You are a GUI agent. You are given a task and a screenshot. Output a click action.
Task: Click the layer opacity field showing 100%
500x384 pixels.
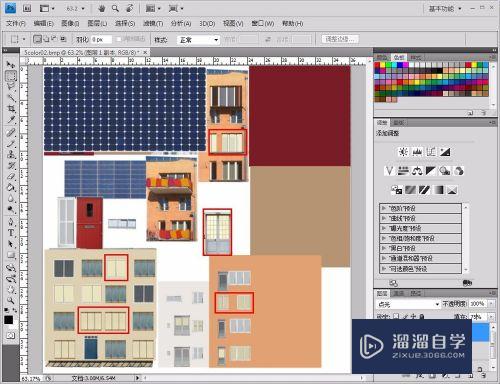tap(477, 304)
